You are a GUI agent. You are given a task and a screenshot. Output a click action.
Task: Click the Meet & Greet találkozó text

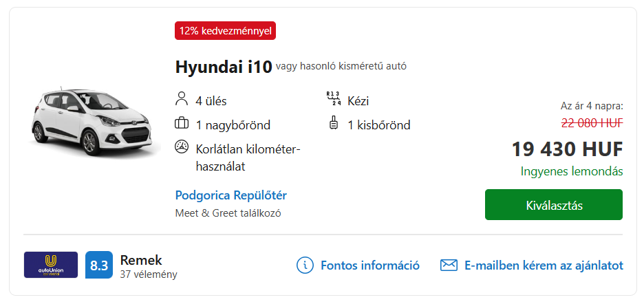228,213
